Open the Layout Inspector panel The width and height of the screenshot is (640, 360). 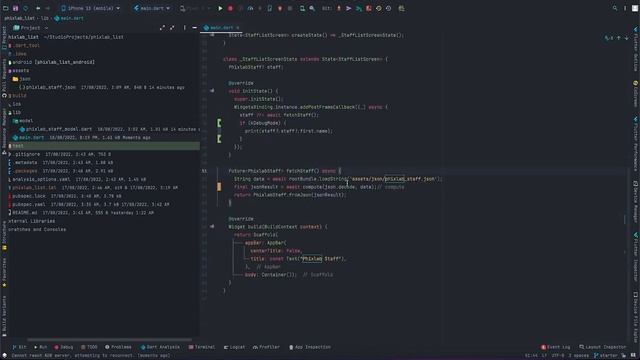pyautogui.click(x=602, y=347)
